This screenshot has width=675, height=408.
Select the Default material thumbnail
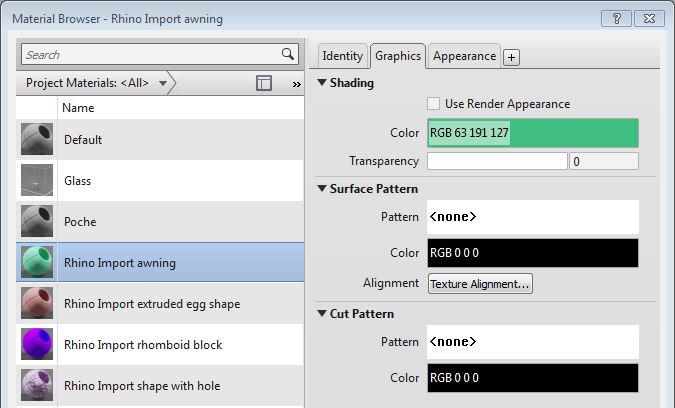pyautogui.click(x=37, y=139)
